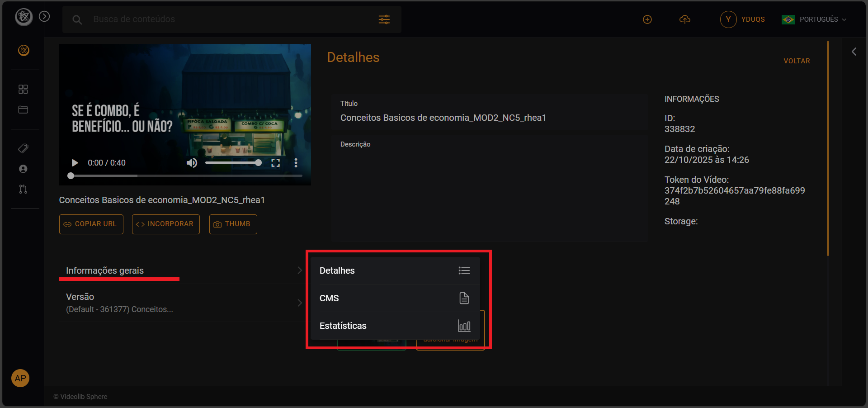
Task: Select the workflow icon in the sidebar
Action: click(23, 189)
